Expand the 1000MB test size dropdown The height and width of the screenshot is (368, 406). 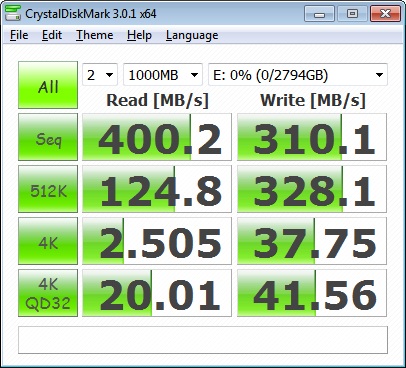point(163,75)
